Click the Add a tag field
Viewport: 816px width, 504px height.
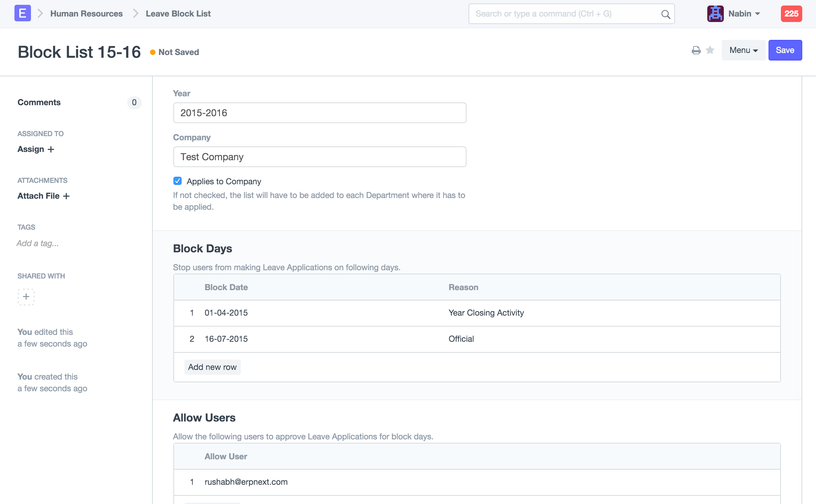pos(38,243)
